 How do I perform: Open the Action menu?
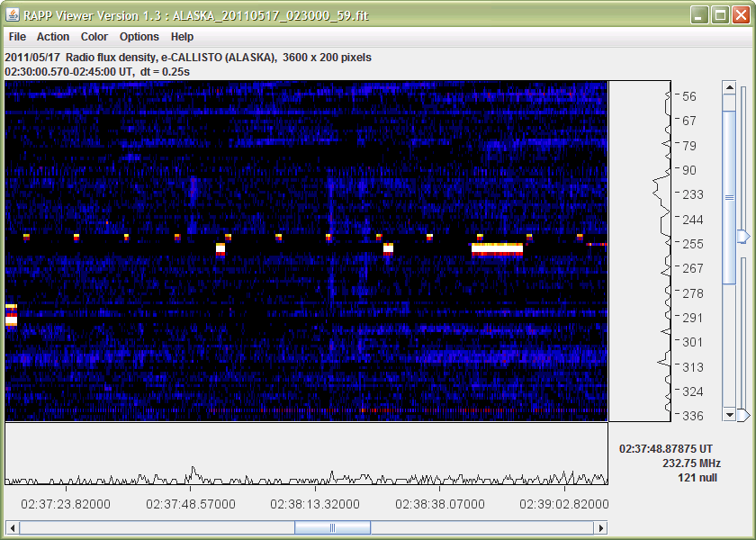(x=53, y=37)
